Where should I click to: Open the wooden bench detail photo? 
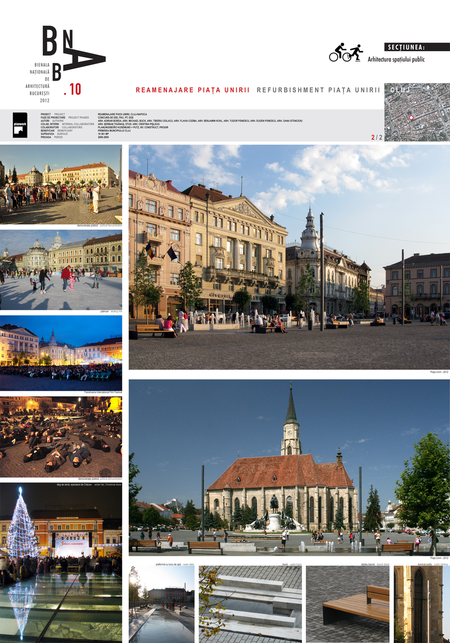347,604
